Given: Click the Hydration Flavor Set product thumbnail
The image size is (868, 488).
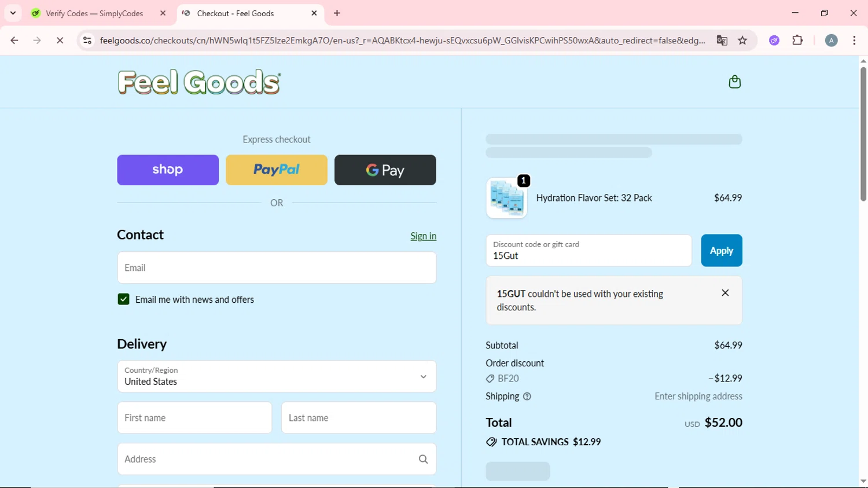Looking at the screenshot, I should (x=507, y=198).
